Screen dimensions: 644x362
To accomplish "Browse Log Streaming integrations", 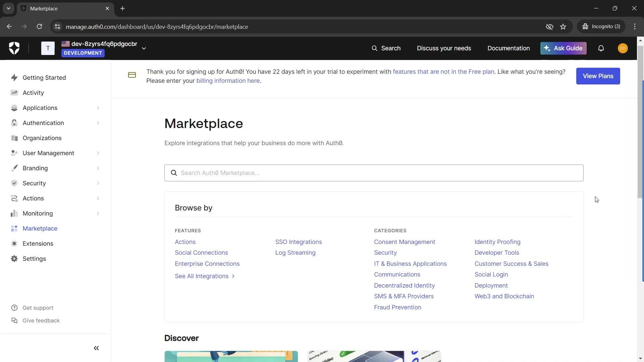I will point(295,253).
